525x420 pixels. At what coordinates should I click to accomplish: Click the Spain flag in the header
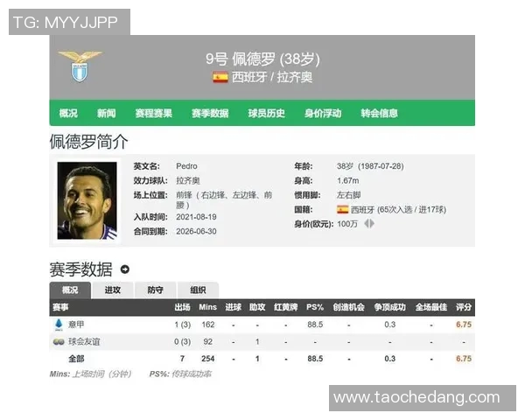coord(220,77)
